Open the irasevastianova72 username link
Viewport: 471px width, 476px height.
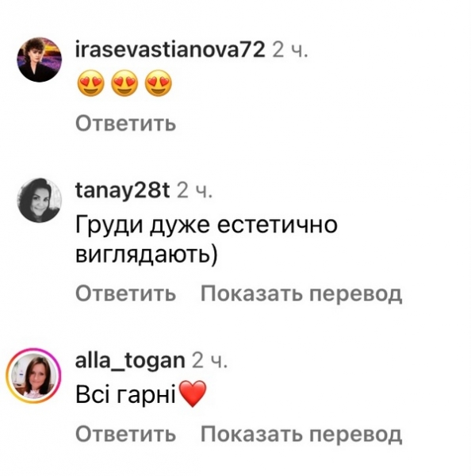click(170, 50)
